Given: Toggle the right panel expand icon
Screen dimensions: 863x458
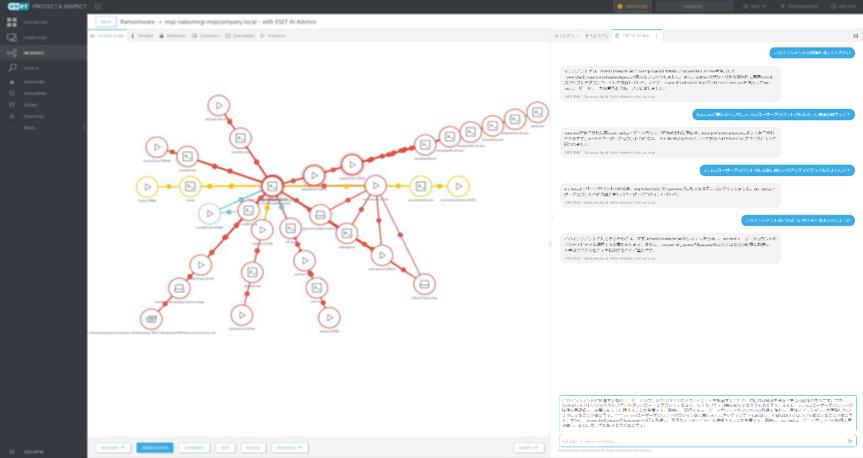Looking at the screenshot, I should (x=855, y=36).
